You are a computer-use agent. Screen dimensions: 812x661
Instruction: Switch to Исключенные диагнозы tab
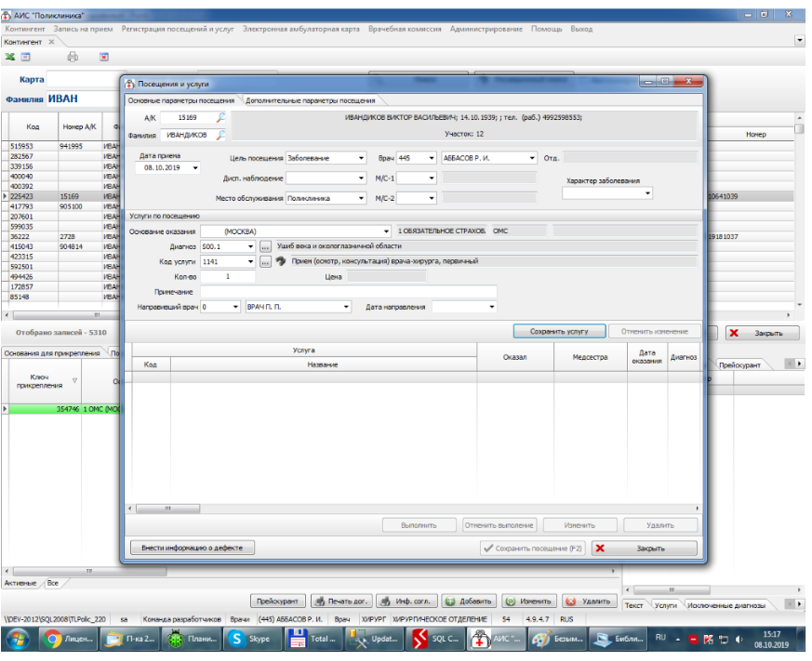726,605
